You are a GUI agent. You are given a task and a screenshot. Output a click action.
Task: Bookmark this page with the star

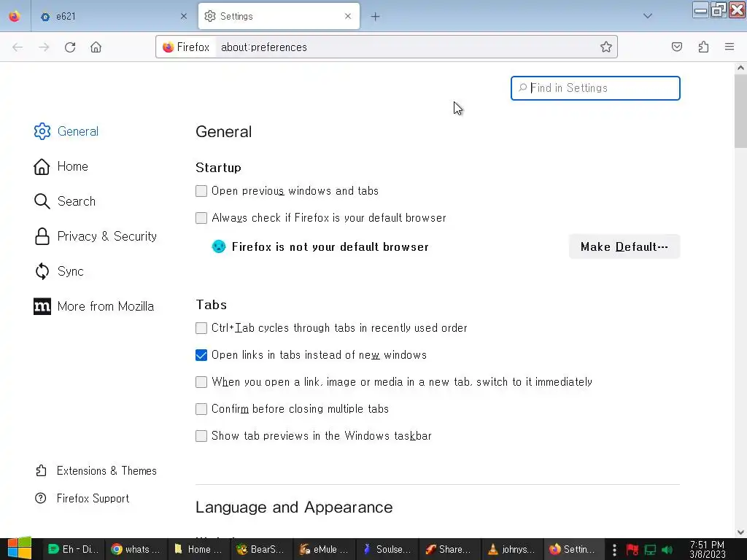[605, 47]
